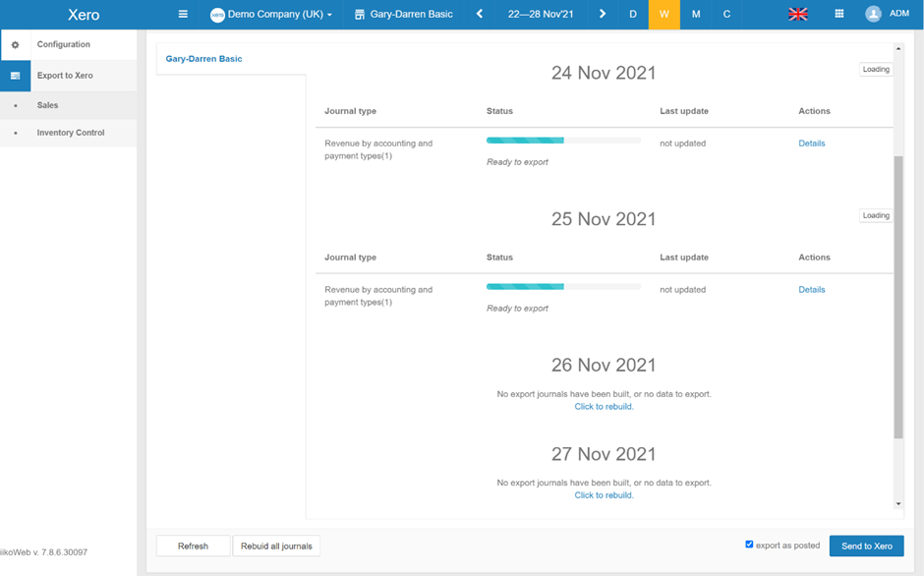Viewport: 924px width, 576px height.
Task: Click the ADM user avatar icon
Action: click(x=873, y=15)
